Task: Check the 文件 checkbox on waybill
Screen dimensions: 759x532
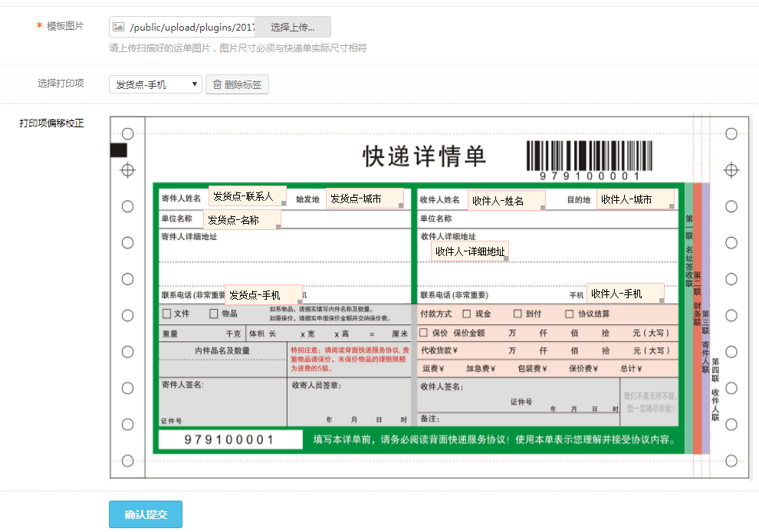Action: 166,314
